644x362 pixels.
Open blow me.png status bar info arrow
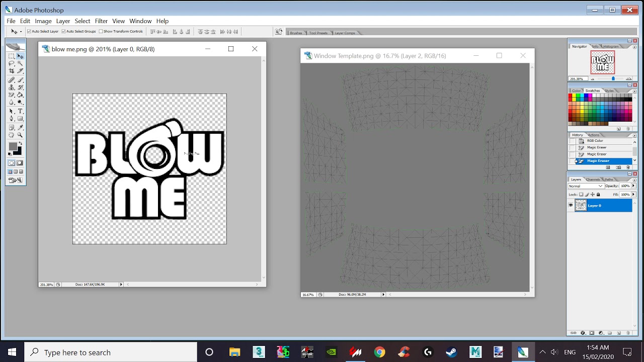tap(121, 285)
